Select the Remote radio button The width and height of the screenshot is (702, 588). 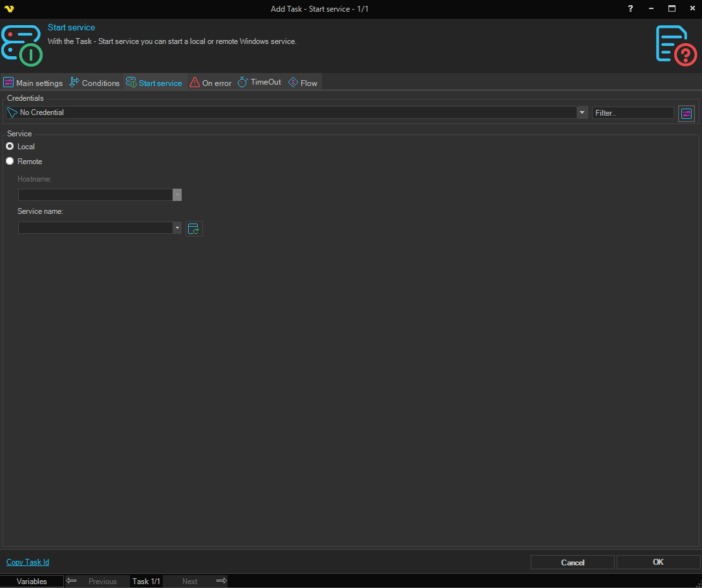coord(10,162)
